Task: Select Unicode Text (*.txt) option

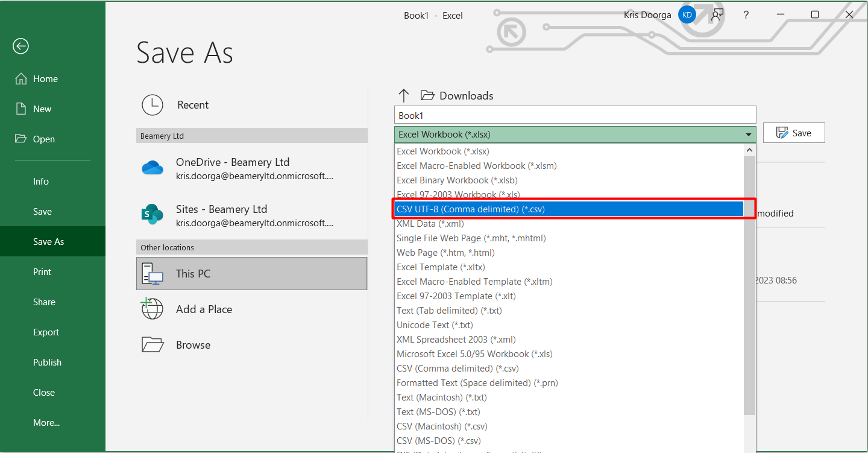Action: [x=570, y=325]
